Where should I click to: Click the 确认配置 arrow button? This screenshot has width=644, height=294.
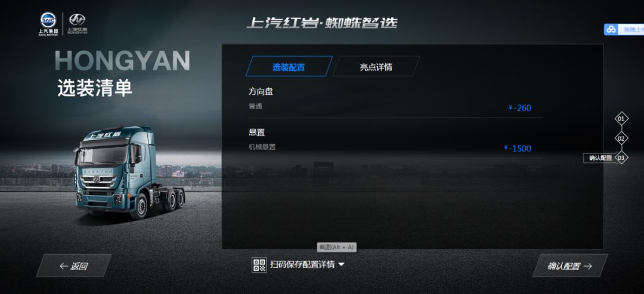[x=570, y=265]
